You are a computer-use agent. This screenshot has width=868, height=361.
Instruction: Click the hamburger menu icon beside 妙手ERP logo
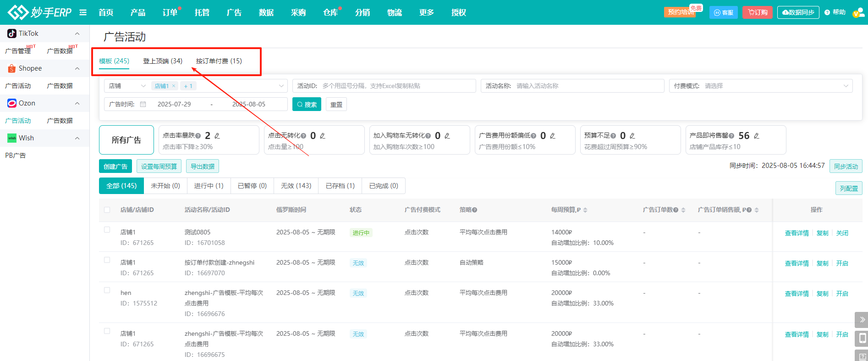(x=83, y=12)
